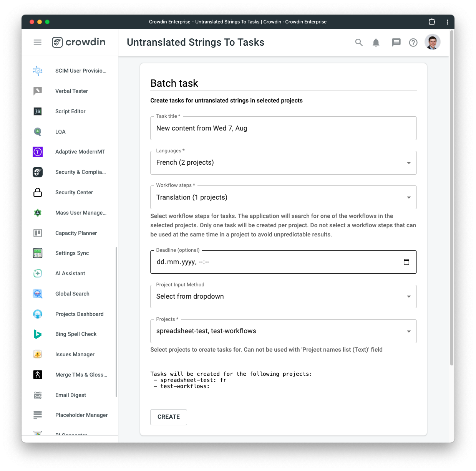The width and height of the screenshot is (476, 471).
Task: Expand the Project Input Method dropdown
Action: [284, 296]
